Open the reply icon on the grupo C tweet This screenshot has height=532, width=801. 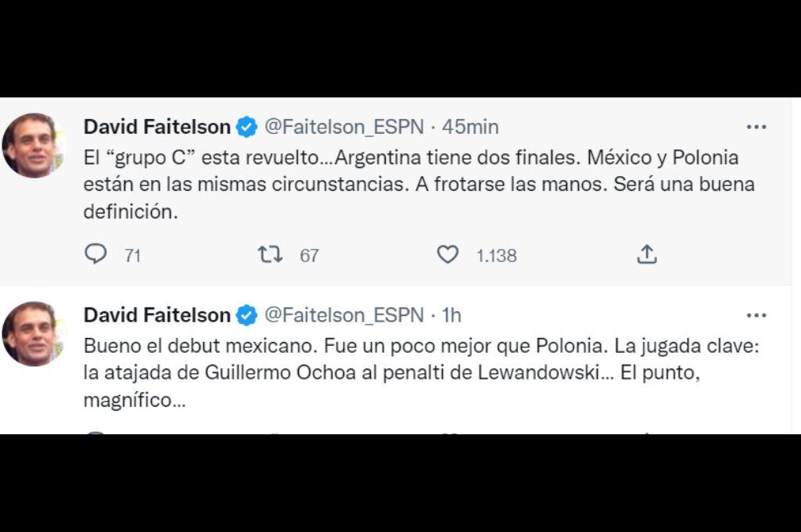point(95,254)
